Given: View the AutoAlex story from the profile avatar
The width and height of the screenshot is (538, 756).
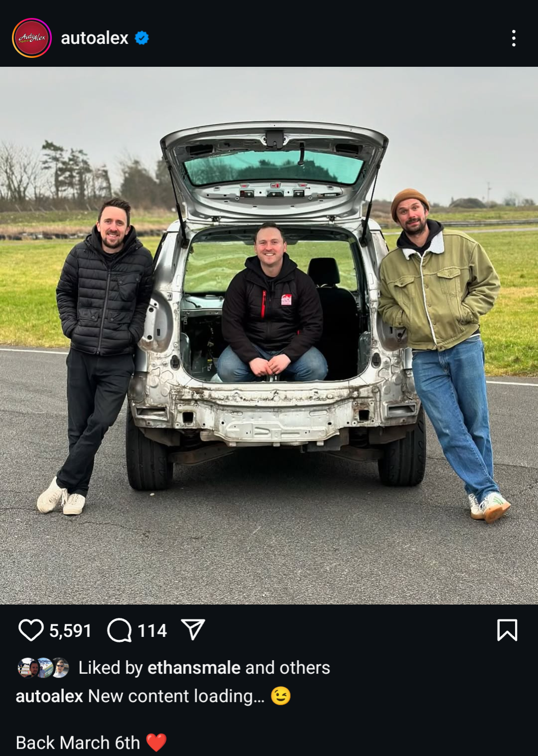Looking at the screenshot, I should click(x=32, y=38).
